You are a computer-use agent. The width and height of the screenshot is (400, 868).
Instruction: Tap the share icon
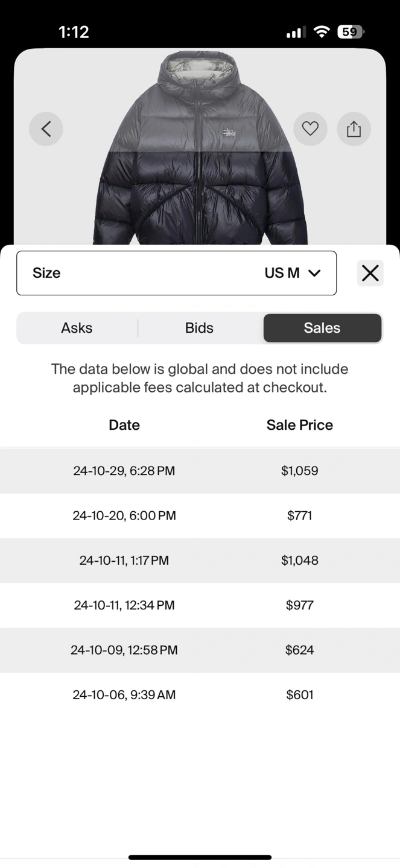(x=354, y=128)
